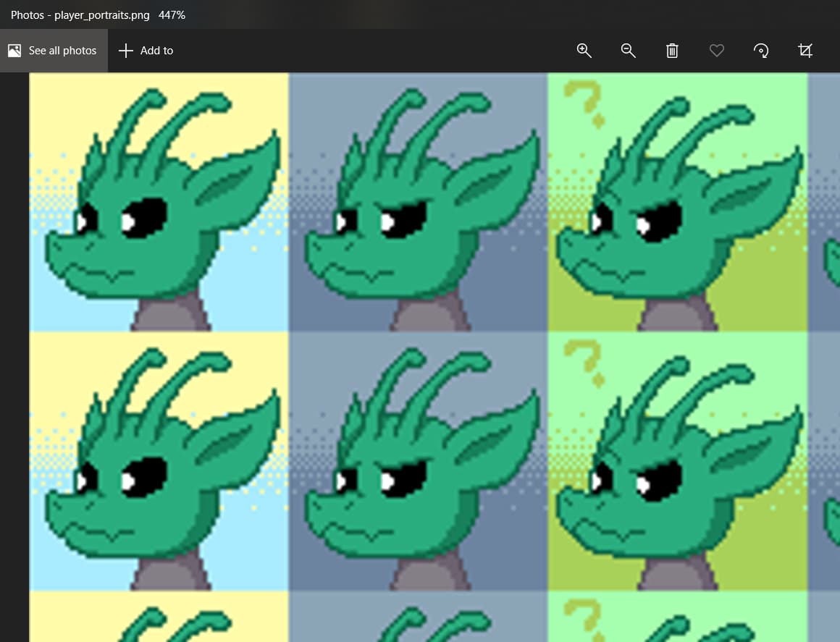Open the Add to menu
The image size is (840, 642).
point(146,51)
